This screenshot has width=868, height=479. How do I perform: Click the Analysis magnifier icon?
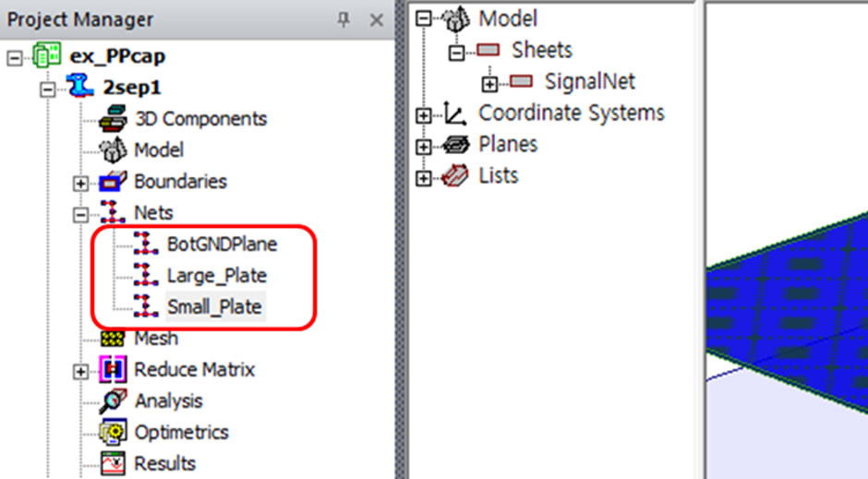116,401
